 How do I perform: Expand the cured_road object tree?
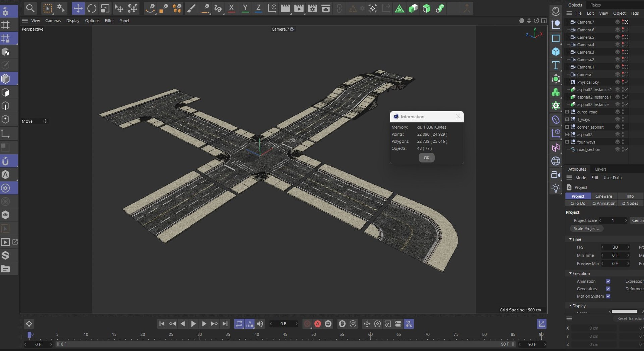click(x=567, y=112)
